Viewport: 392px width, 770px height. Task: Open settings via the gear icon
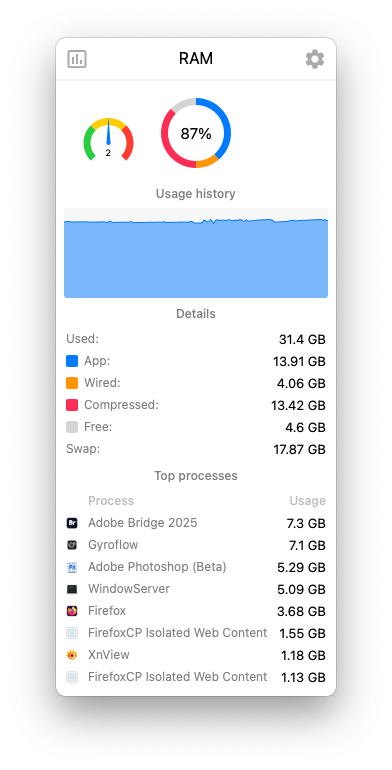[315, 59]
